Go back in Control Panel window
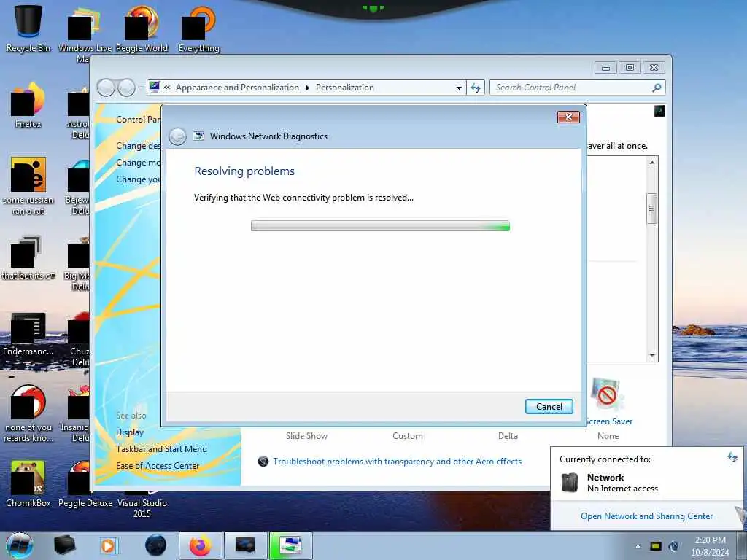This screenshot has height=560, width=747. click(106, 87)
